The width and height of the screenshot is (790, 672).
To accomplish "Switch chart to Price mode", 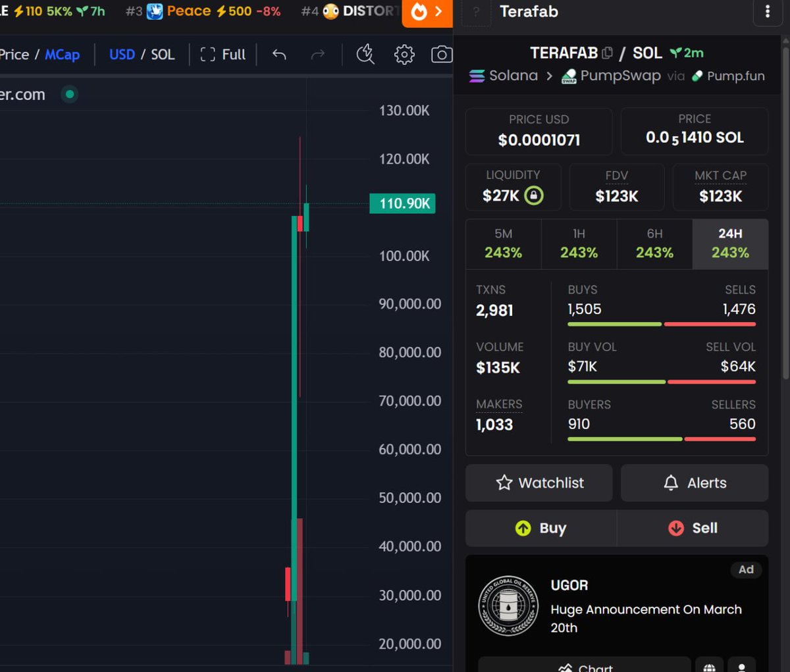I will pyautogui.click(x=14, y=55).
